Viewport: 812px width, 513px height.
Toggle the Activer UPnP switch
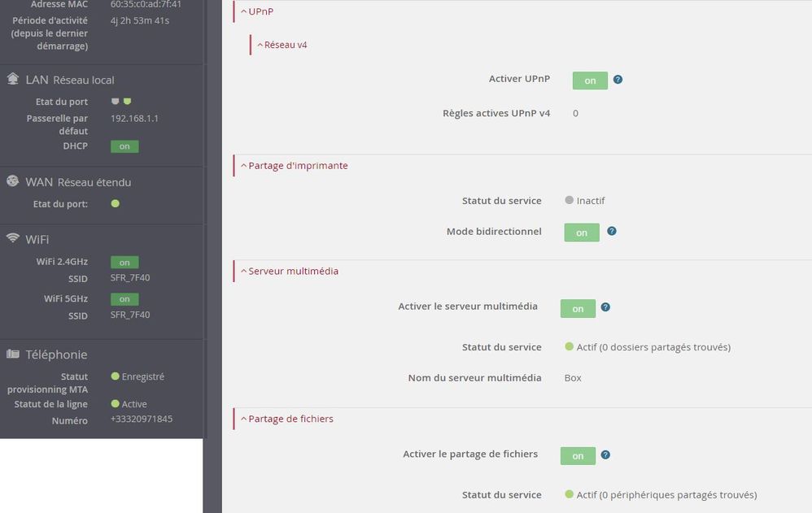coord(590,80)
